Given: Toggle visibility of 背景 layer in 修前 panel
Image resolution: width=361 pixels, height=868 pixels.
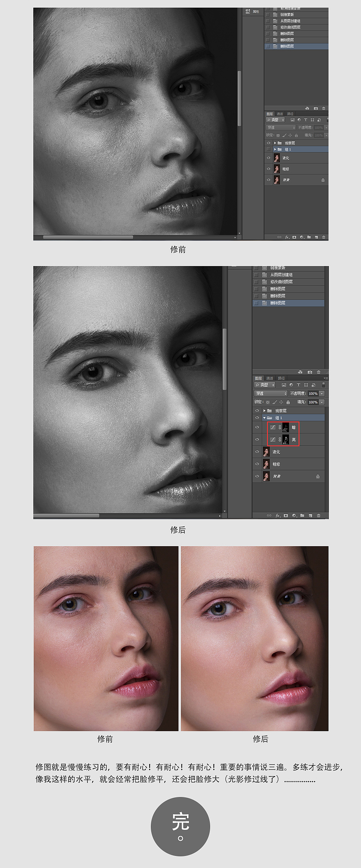Looking at the screenshot, I should point(268,180).
